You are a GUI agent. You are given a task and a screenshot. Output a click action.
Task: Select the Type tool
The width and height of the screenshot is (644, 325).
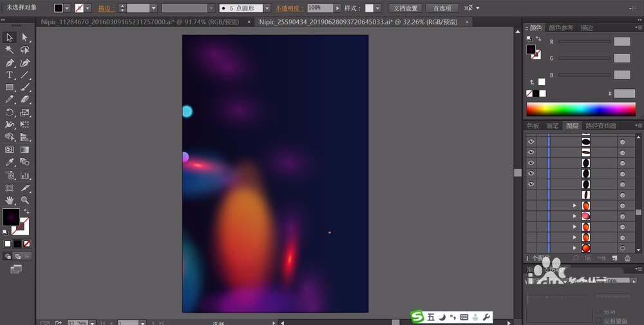click(x=10, y=75)
